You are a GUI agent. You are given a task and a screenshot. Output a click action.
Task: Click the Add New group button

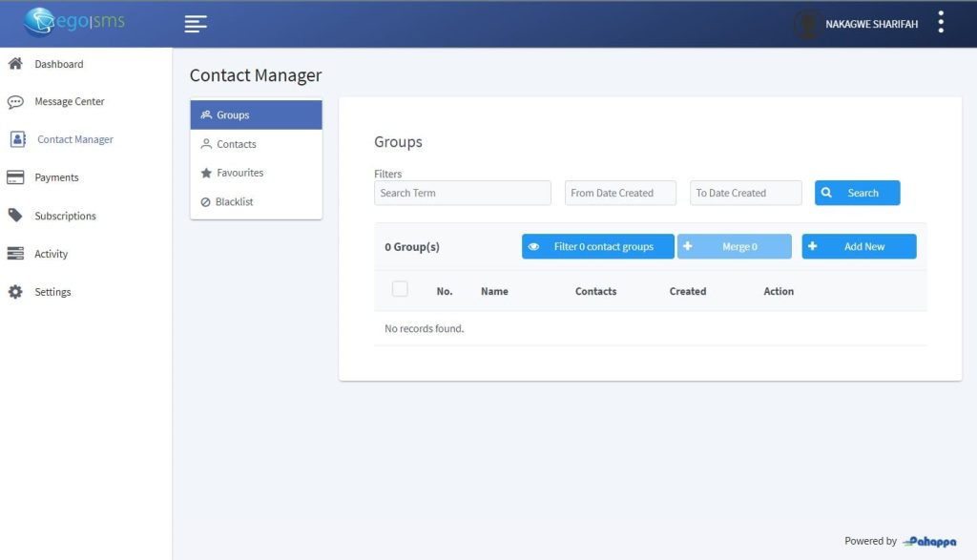(859, 246)
